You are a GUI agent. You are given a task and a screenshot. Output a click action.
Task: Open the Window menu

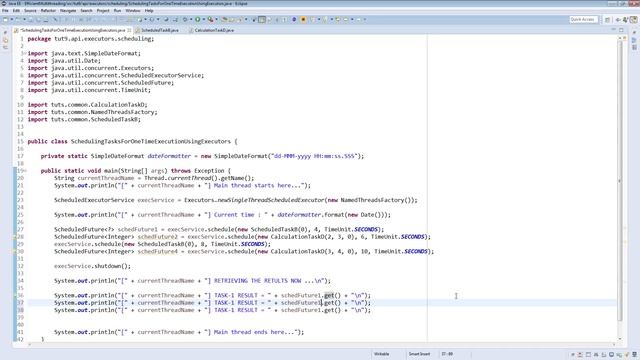click(x=133, y=11)
